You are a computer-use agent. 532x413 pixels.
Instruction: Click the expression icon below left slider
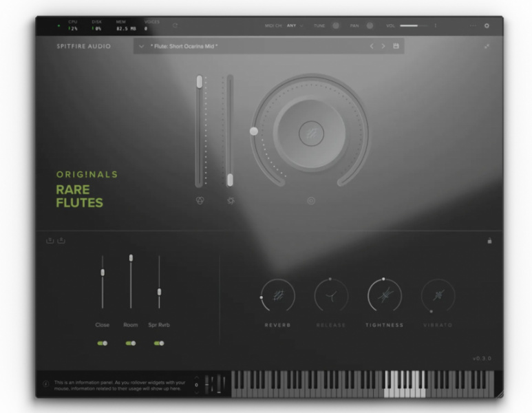200,200
